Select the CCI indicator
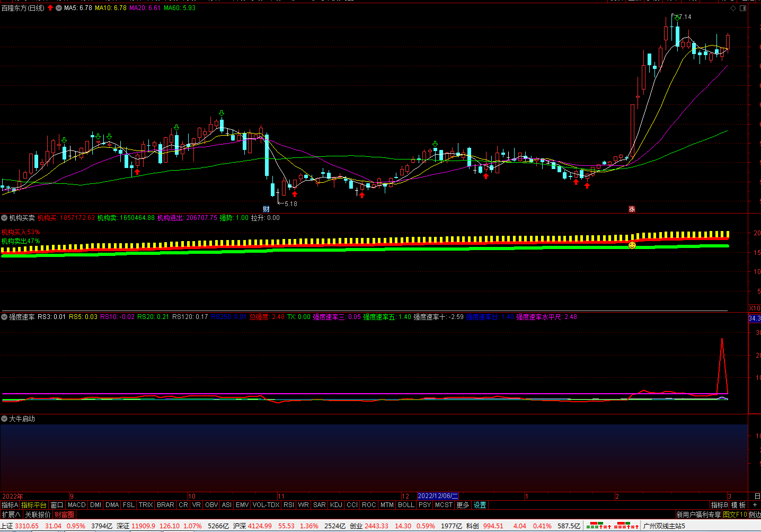The height and width of the screenshot is (532, 761). 352,505
